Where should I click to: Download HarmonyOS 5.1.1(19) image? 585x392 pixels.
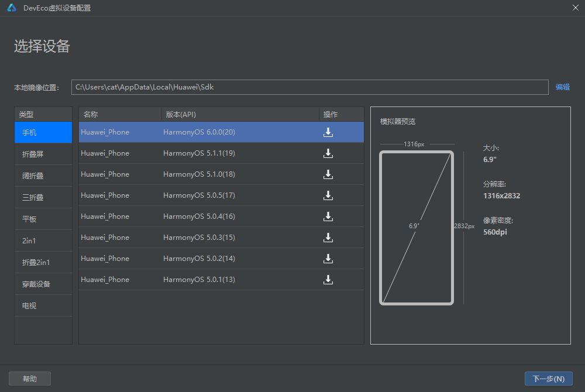click(x=328, y=153)
